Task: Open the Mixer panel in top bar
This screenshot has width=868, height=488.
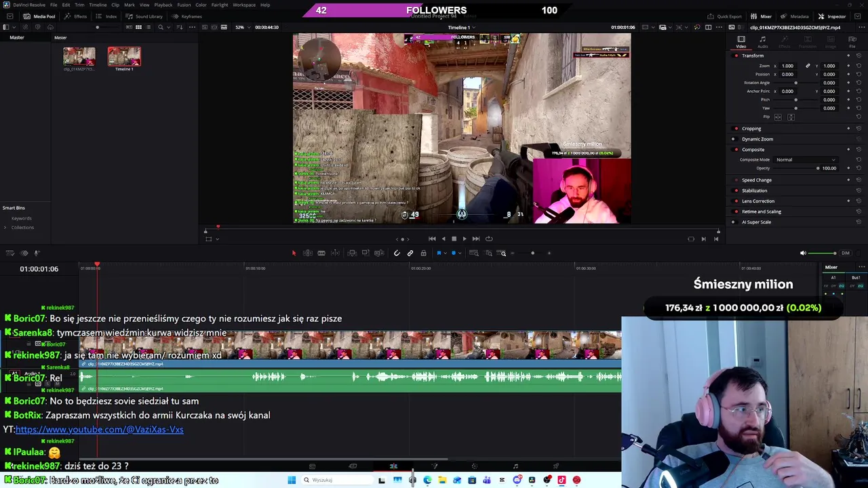Action: (x=762, y=16)
